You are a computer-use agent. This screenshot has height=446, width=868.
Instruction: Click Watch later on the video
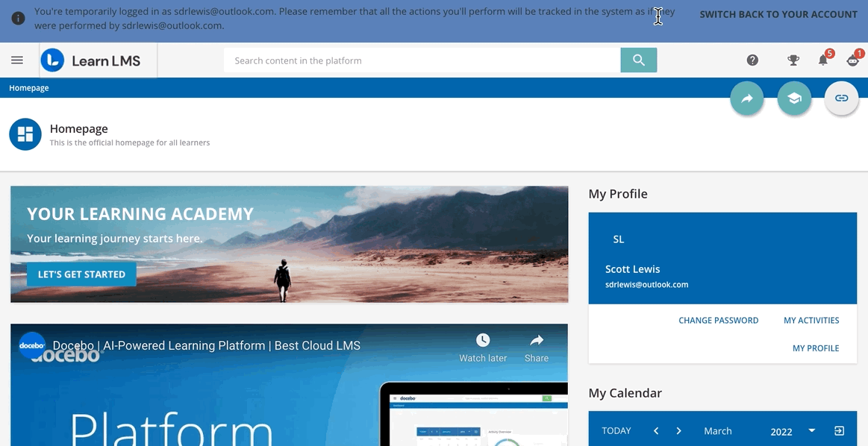pyautogui.click(x=483, y=348)
